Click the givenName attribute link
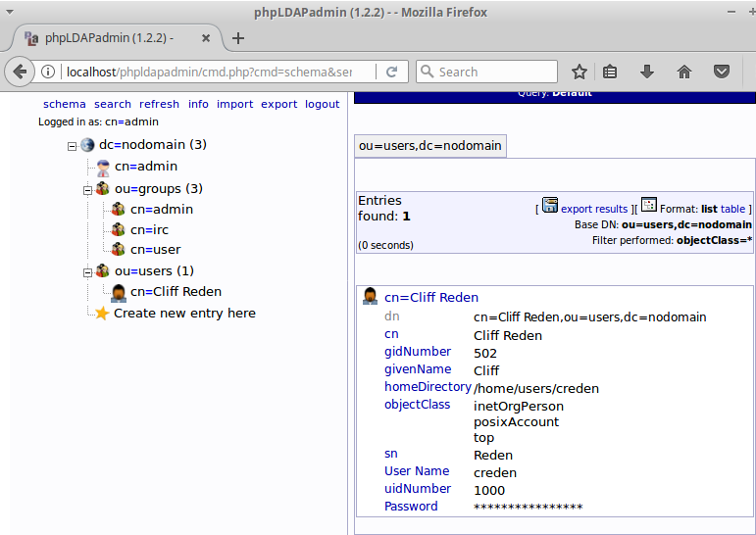Viewport: 756px width, 535px height. [x=418, y=369]
